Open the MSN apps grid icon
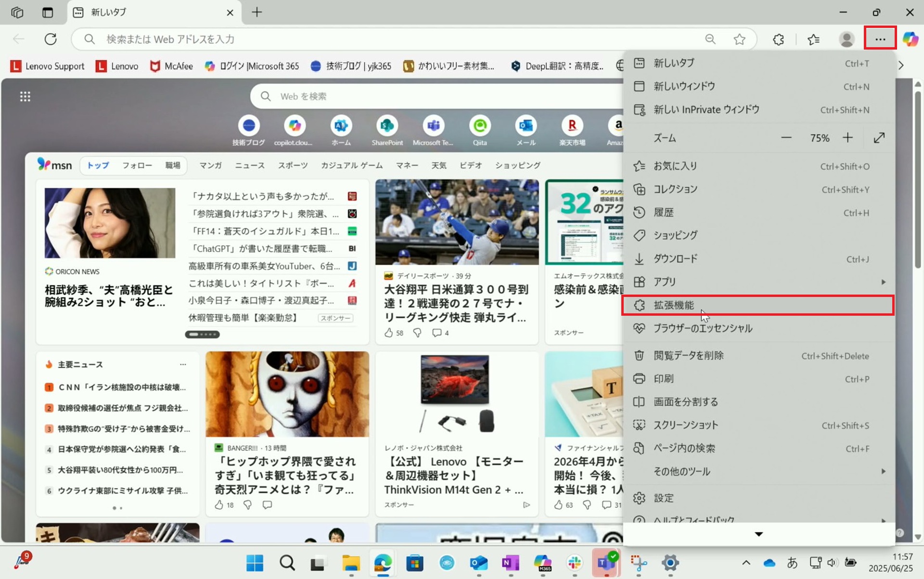Screen dimensions: 924x579 (x=25, y=97)
